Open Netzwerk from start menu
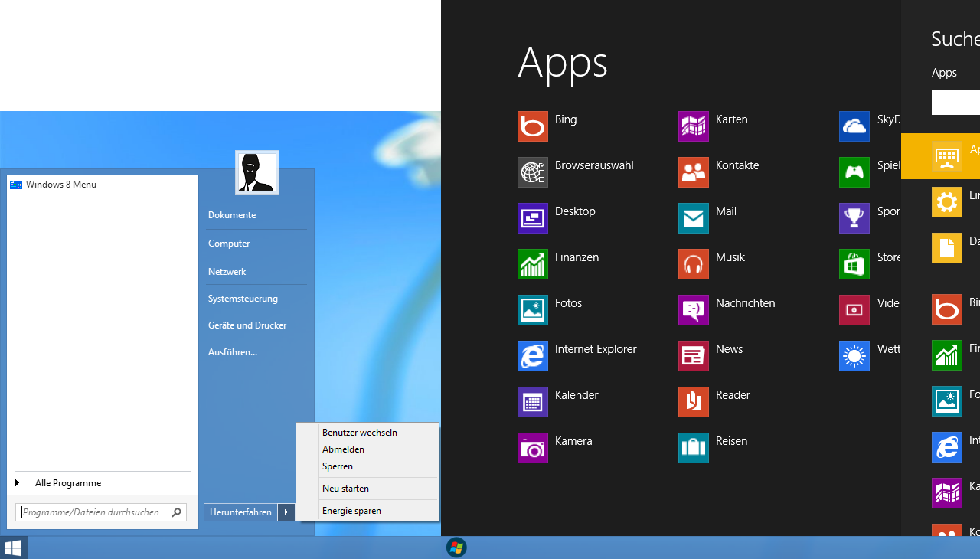980x559 pixels. 227,272
